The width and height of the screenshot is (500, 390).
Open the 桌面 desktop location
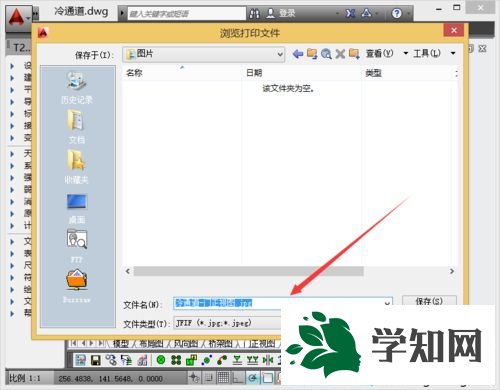click(x=77, y=208)
